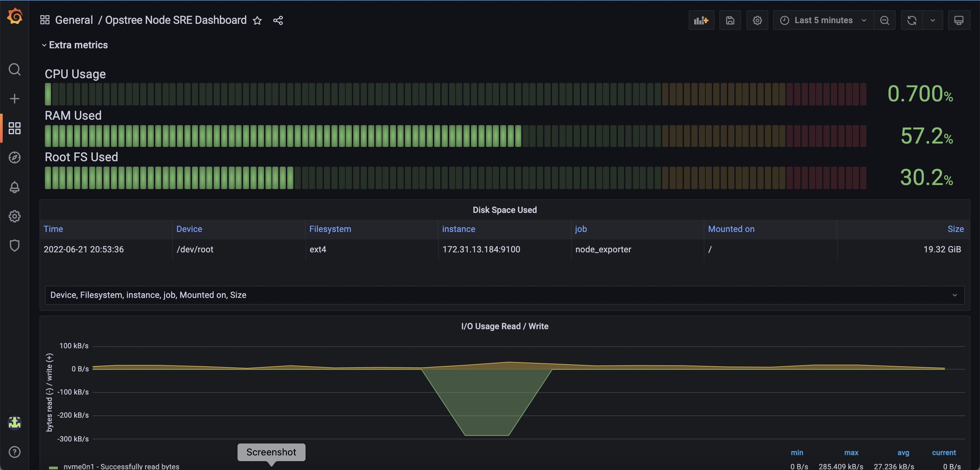Open the search dashboards icon
Screen dimensions: 980x470
click(x=14, y=69)
